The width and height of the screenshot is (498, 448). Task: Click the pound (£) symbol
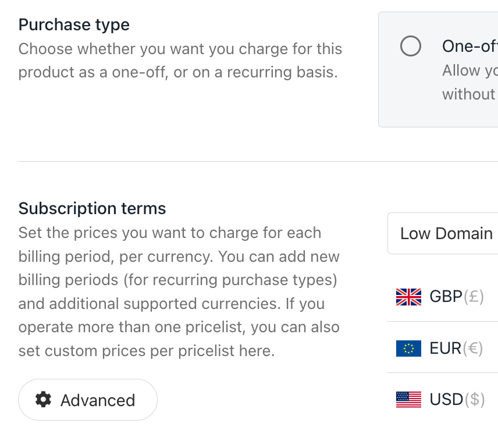click(474, 297)
